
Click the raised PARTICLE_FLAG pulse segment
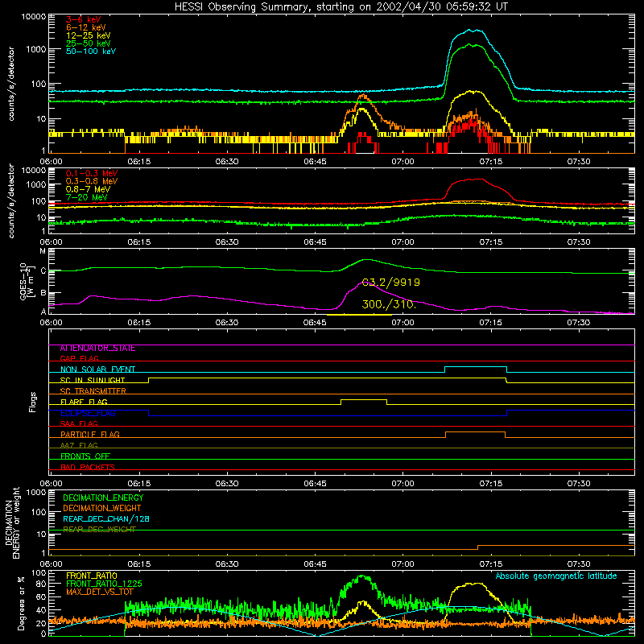click(x=475, y=432)
